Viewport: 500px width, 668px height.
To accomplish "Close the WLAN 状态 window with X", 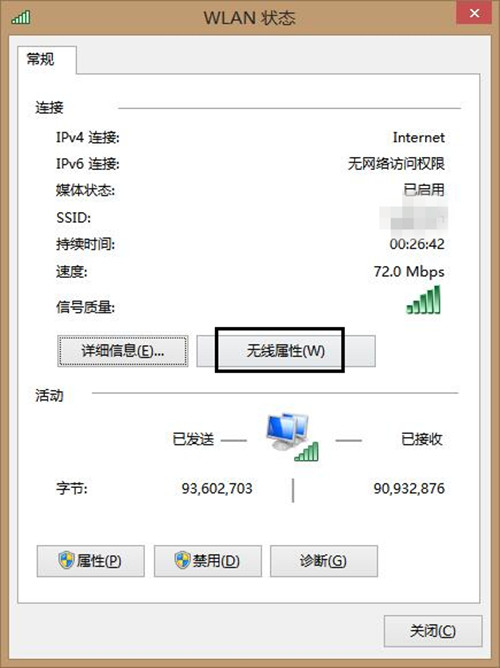I will [x=474, y=13].
